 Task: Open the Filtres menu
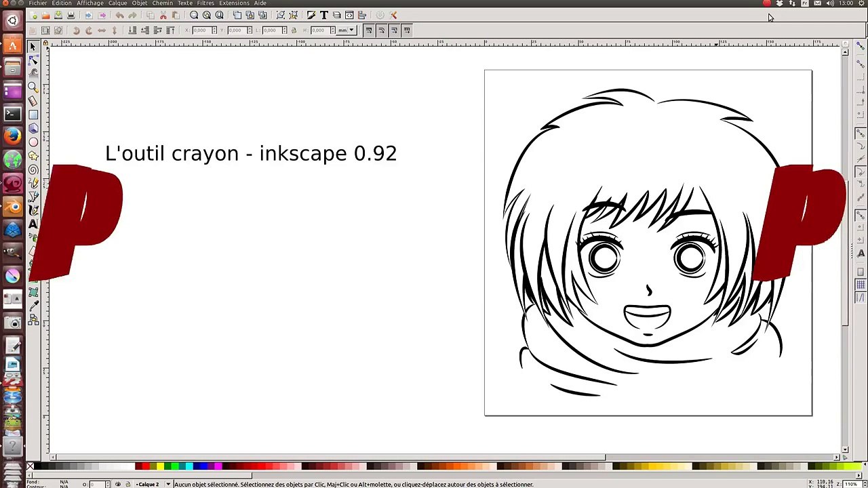pyautogui.click(x=205, y=3)
